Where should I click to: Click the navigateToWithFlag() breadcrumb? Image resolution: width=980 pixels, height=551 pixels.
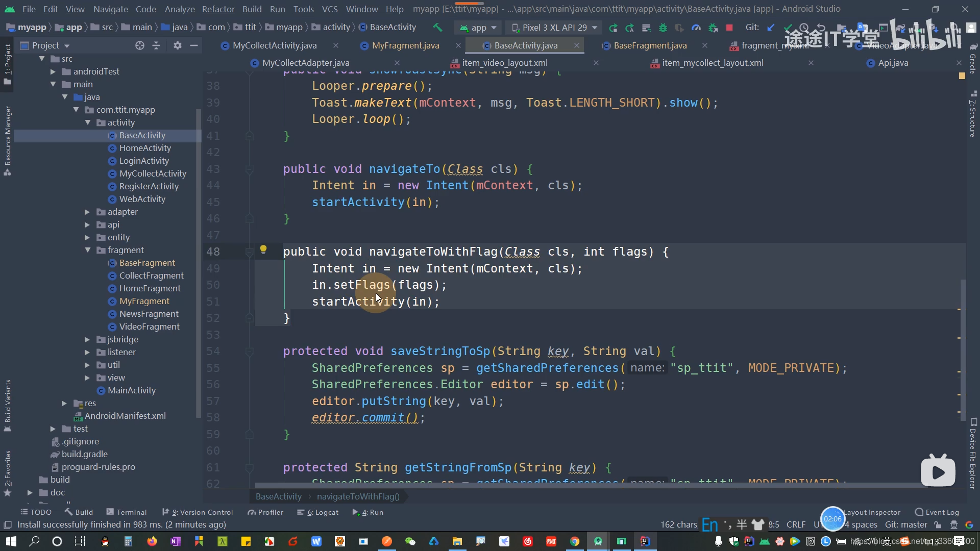coord(358,496)
